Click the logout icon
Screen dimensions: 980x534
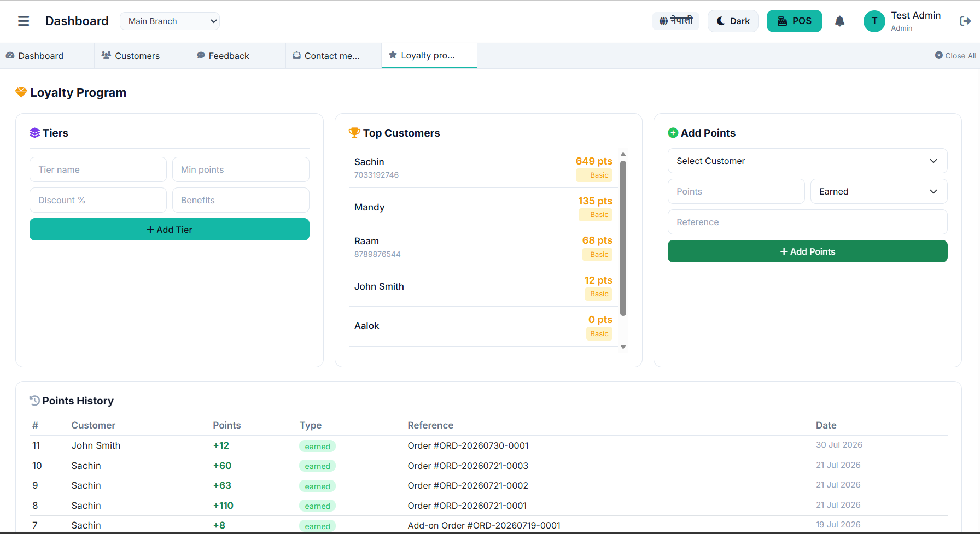coord(965,21)
